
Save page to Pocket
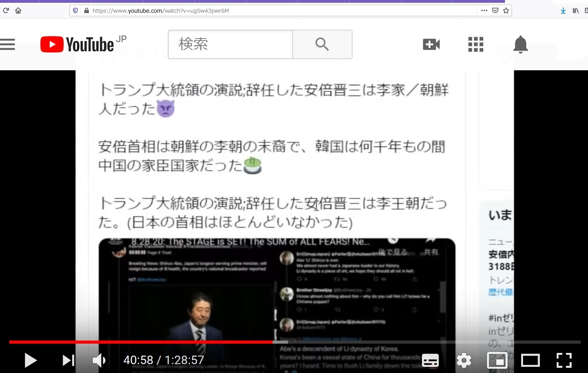495,10
